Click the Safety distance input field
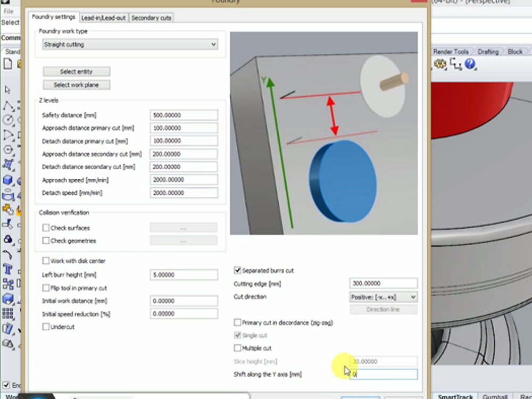Image resolution: width=532 pixels, height=399 pixels. point(184,115)
